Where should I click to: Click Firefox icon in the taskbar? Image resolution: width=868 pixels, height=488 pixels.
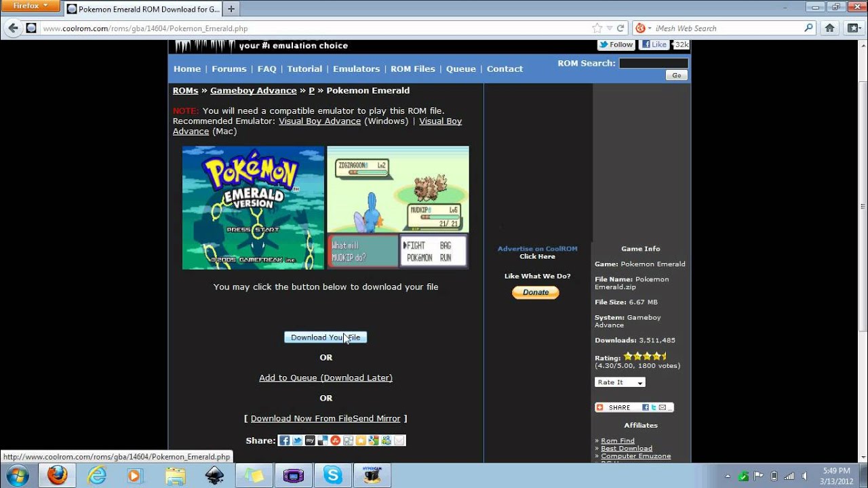pyautogui.click(x=57, y=476)
